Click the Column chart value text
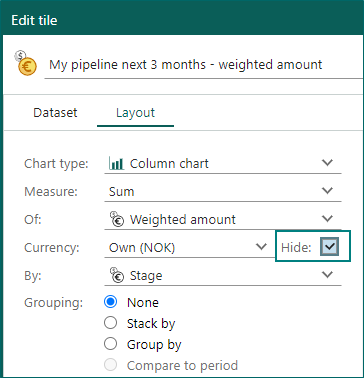The height and width of the screenshot is (378, 364). pyautogui.click(x=169, y=164)
